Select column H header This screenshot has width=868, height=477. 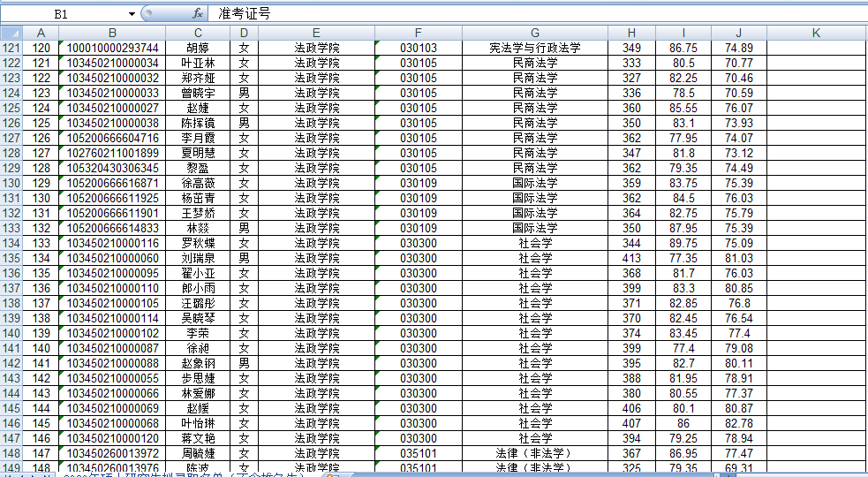631,33
